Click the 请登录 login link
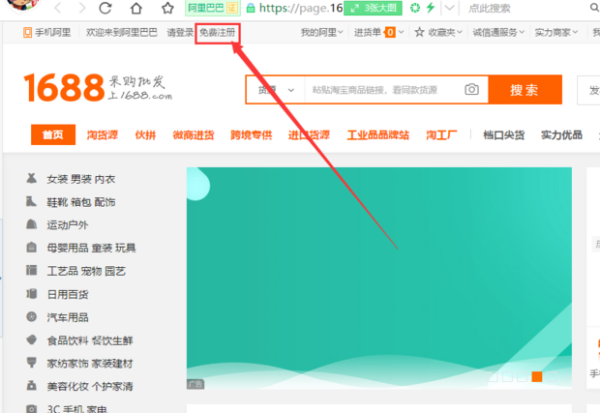The width and height of the screenshot is (600, 413). (180, 33)
